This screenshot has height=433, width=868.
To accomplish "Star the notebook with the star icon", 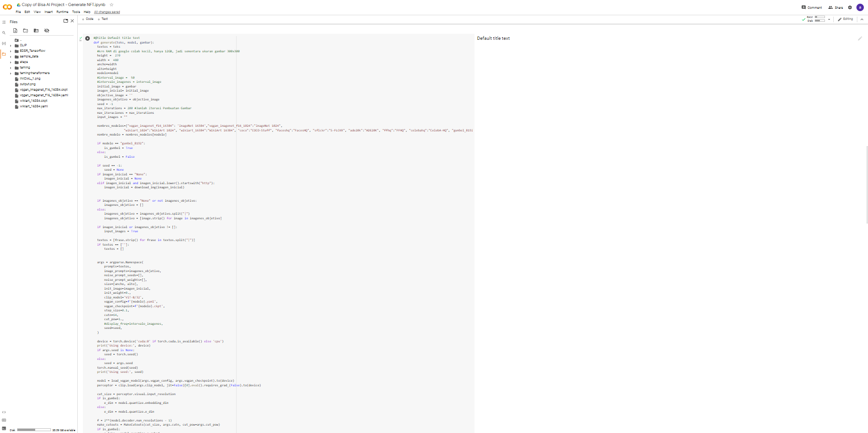I will 112,5.
